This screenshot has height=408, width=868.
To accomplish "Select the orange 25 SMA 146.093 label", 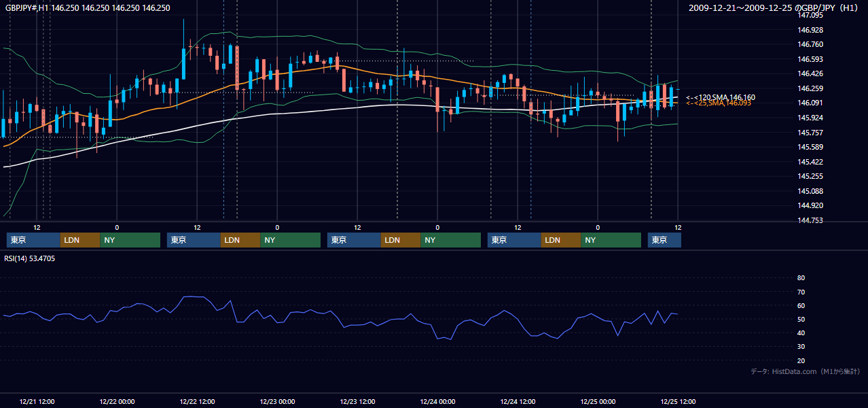I will (719, 103).
